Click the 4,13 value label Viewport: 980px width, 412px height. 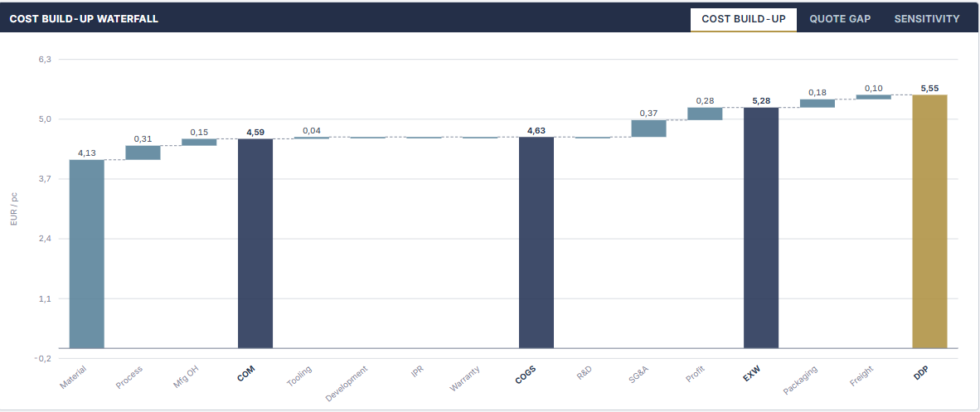pos(87,153)
